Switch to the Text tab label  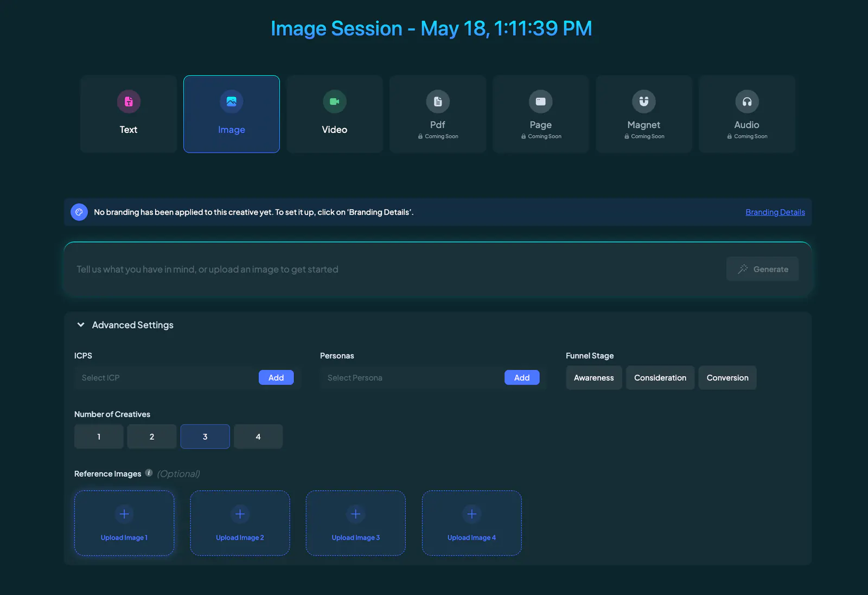(x=129, y=130)
